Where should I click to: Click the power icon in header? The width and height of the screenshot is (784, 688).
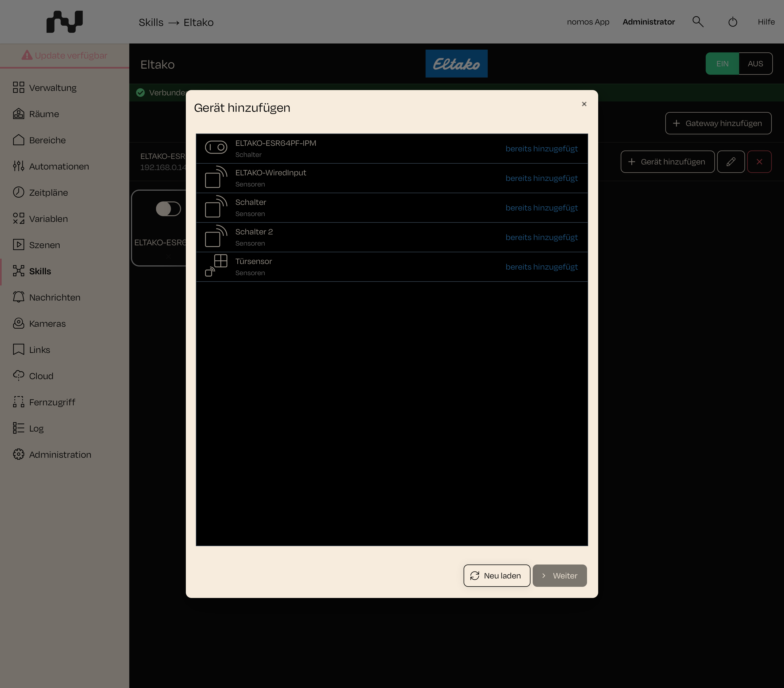tap(733, 22)
